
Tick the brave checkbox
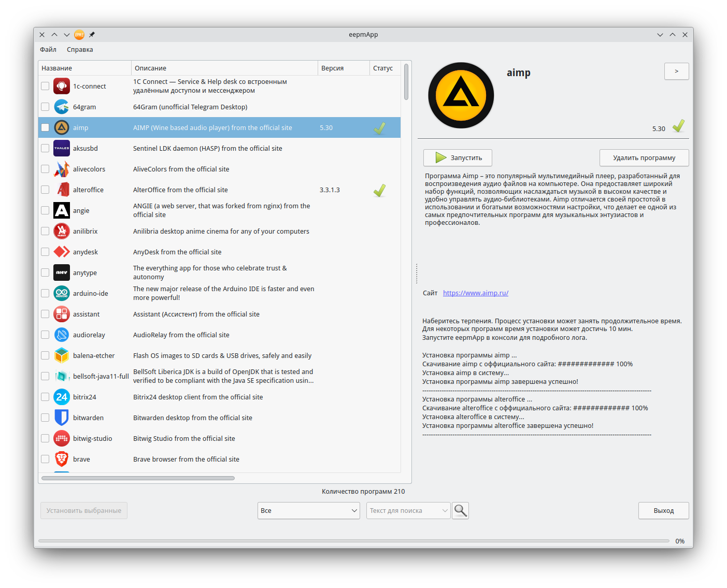pos(45,459)
